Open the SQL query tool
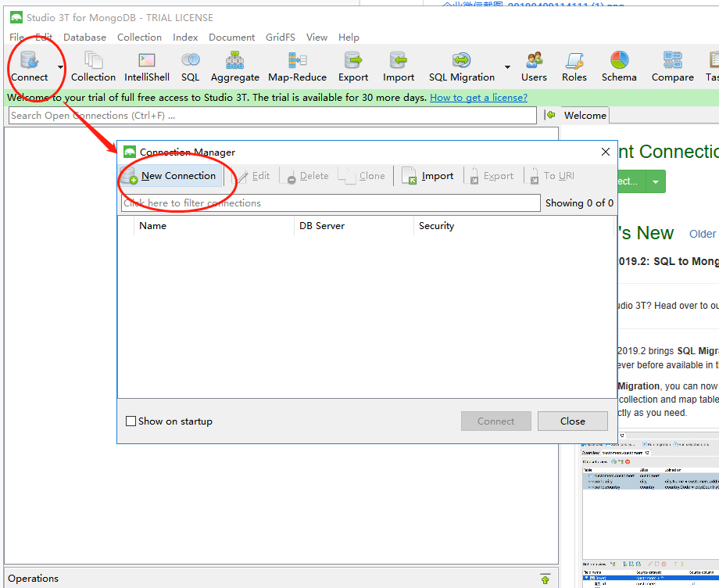The width and height of the screenshot is (719, 588). click(x=190, y=66)
